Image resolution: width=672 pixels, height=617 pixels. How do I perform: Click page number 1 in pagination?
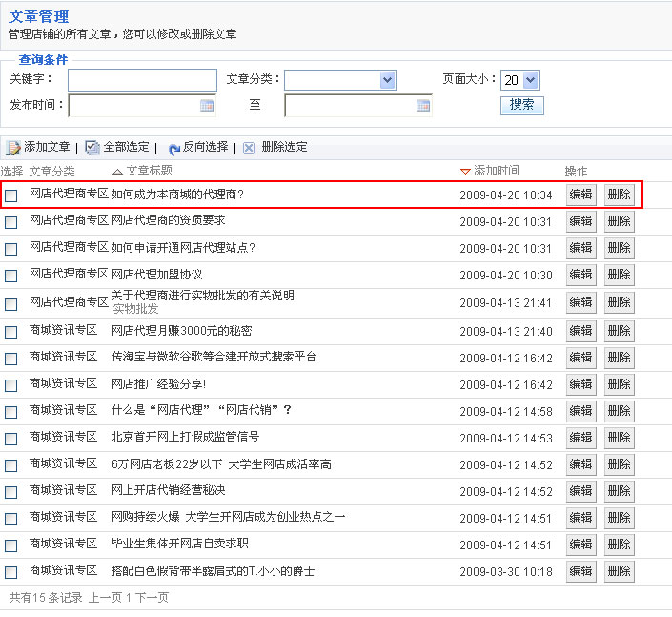pyautogui.click(x=129, y=598)
